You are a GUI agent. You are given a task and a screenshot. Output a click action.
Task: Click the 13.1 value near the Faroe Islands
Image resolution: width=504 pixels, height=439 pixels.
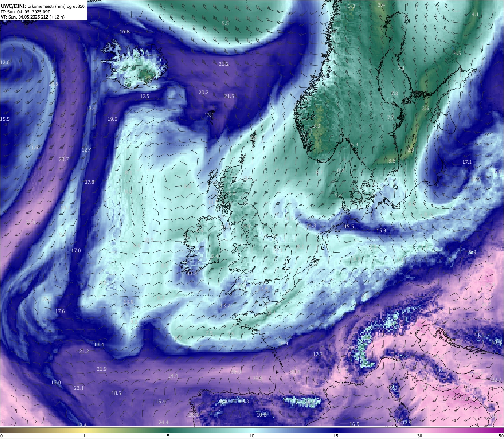coord(209,115)
